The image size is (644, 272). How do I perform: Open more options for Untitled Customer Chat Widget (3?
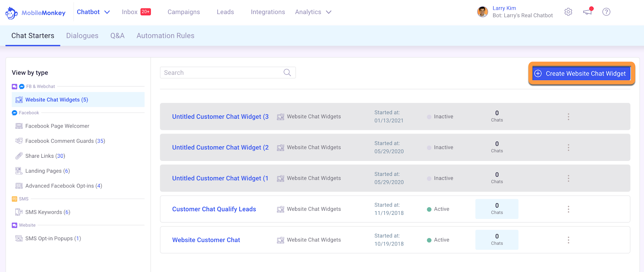568,117
